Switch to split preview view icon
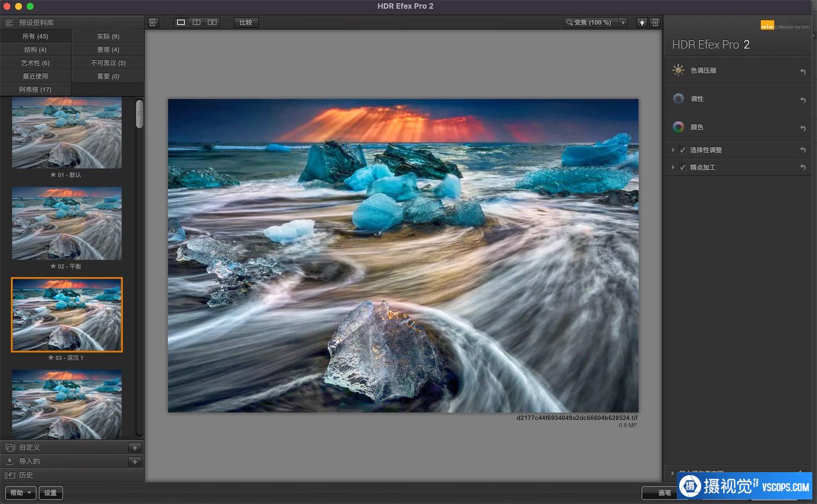 196,23
